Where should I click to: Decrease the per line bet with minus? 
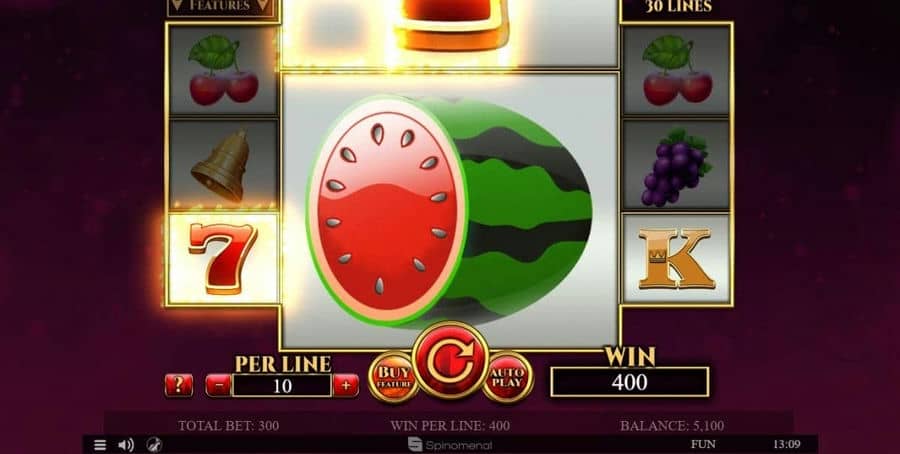pyautogui.click(x=219, y=386)
